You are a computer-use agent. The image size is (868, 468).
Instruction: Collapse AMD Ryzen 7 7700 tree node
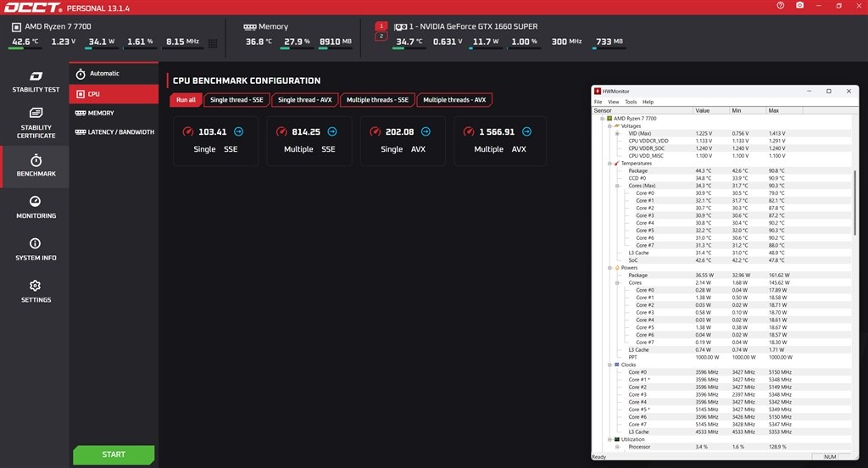[x=603, y=119]
